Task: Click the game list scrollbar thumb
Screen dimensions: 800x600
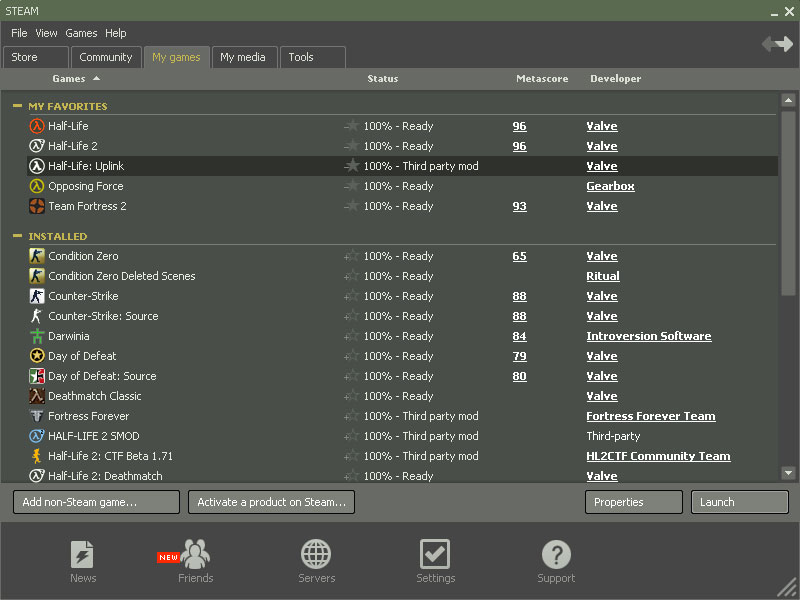Action: 788,203
